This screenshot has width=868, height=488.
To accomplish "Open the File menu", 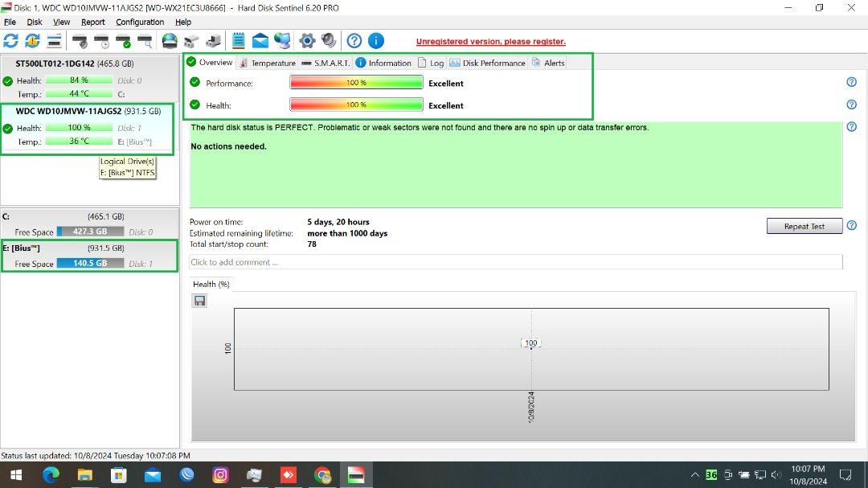I will [10, 23].
